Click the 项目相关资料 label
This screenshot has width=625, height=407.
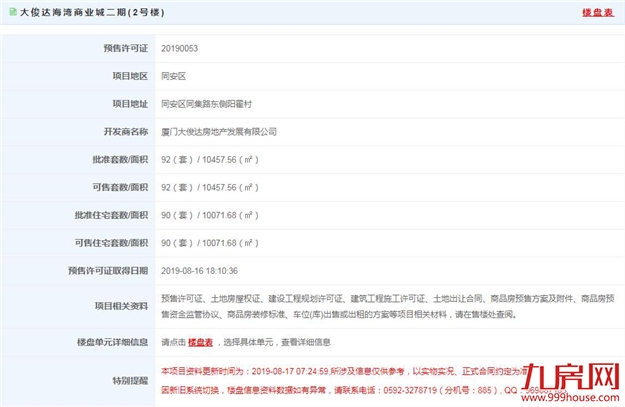click(x=122, y=306)
